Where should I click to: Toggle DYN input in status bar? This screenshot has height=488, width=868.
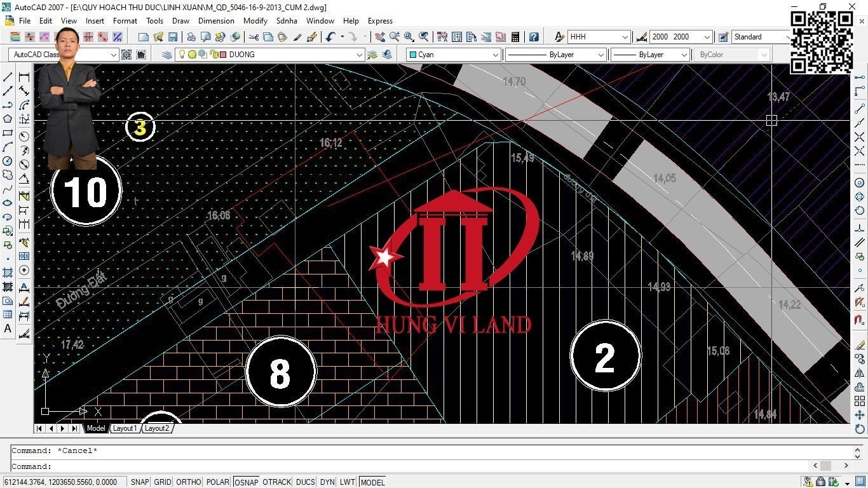[327, 482]
